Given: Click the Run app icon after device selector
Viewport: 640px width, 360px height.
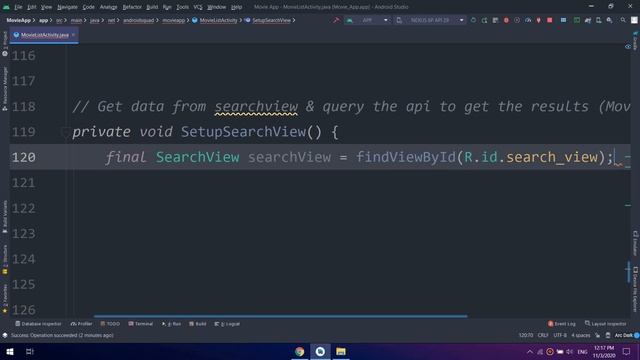Looking at the screenshot, I should pos(473,20).
